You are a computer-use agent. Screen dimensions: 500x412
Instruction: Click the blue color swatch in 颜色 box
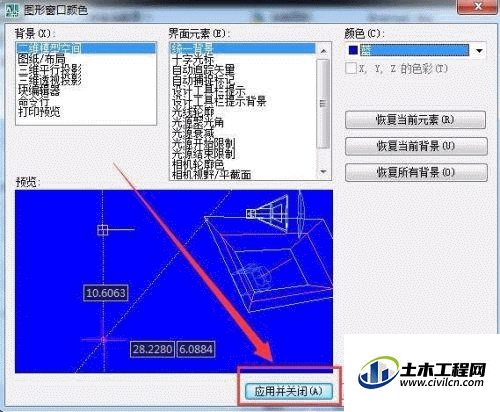[x=353, y=50]
